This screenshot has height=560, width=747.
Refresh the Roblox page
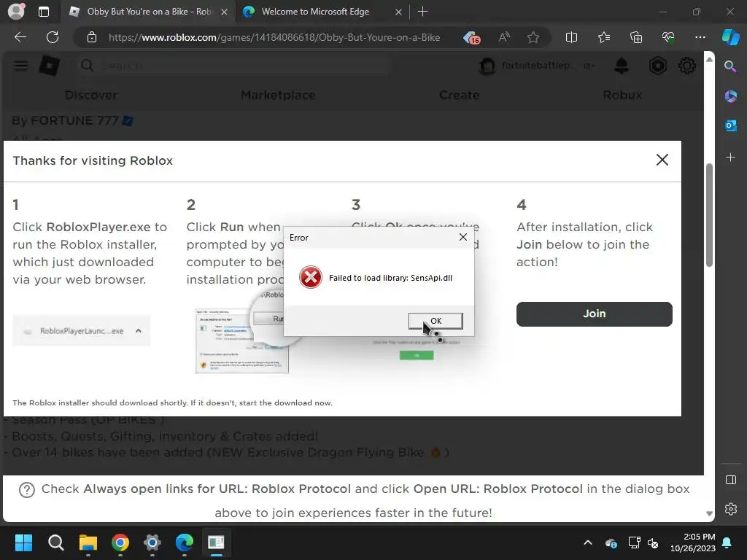coord(53,37)
